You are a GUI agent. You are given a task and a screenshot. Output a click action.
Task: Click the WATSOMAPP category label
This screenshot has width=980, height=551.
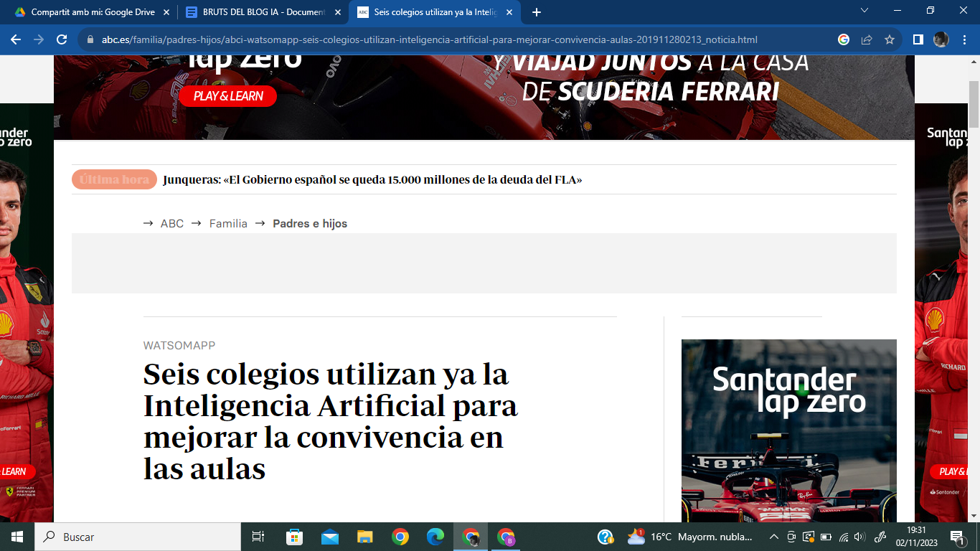coord(179,345)
